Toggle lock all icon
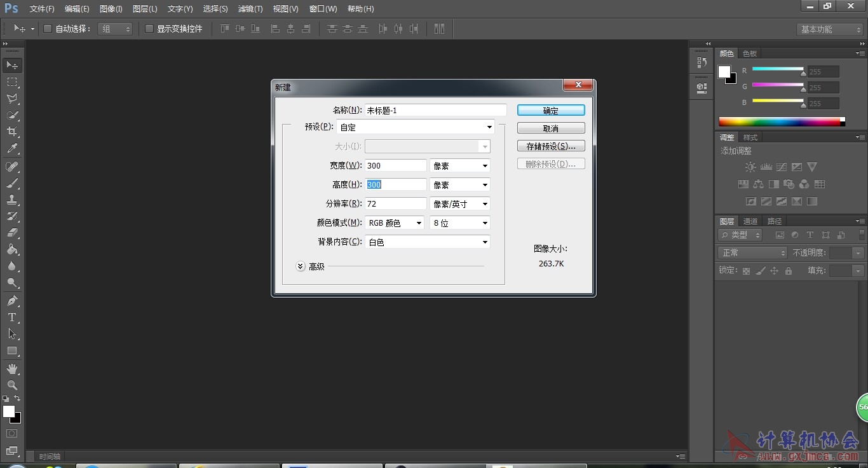Viewport: 868px width, 468px height. [789, 271]
